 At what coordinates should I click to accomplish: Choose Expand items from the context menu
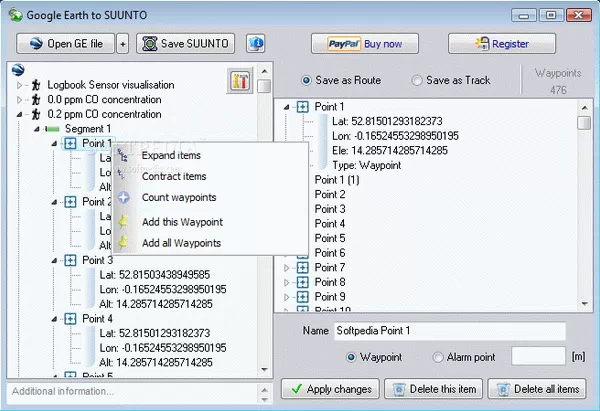[x=171, y=156]
